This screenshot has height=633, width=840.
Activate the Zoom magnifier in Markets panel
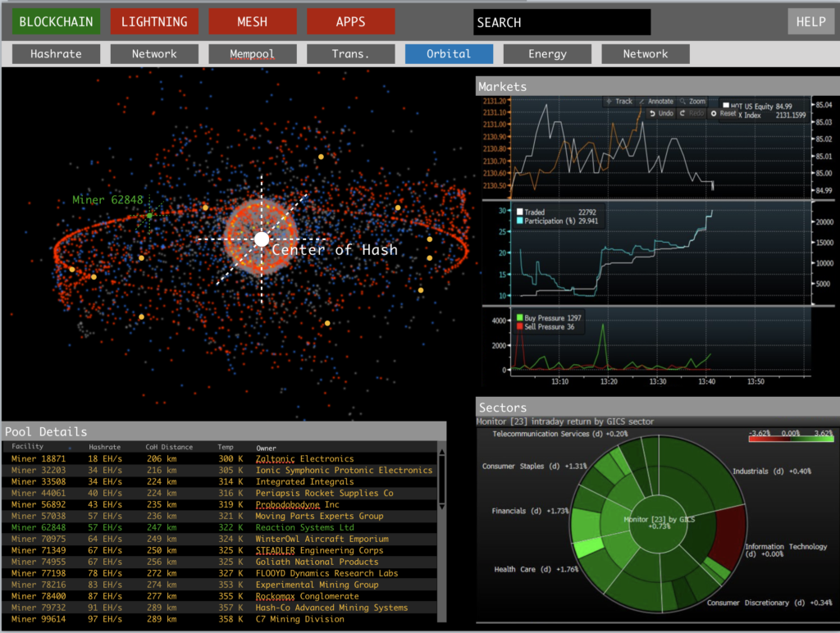694,102
